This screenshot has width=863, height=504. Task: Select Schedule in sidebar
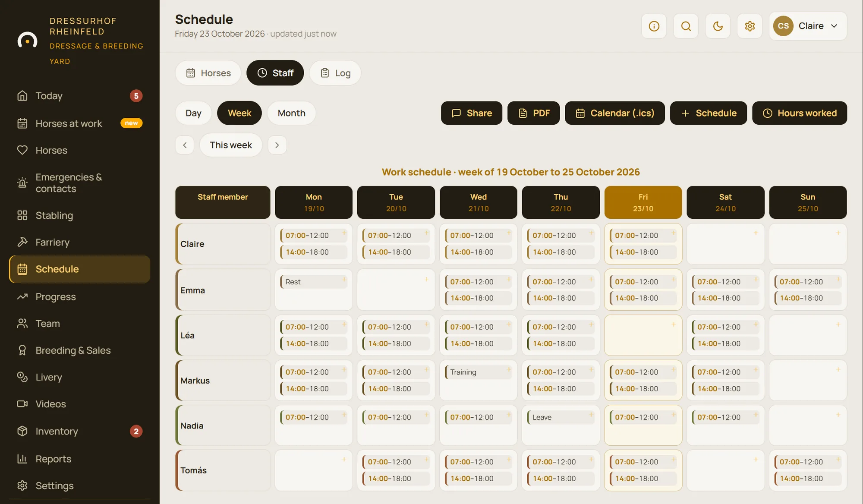pyautogui.click(x=80, y=269)
